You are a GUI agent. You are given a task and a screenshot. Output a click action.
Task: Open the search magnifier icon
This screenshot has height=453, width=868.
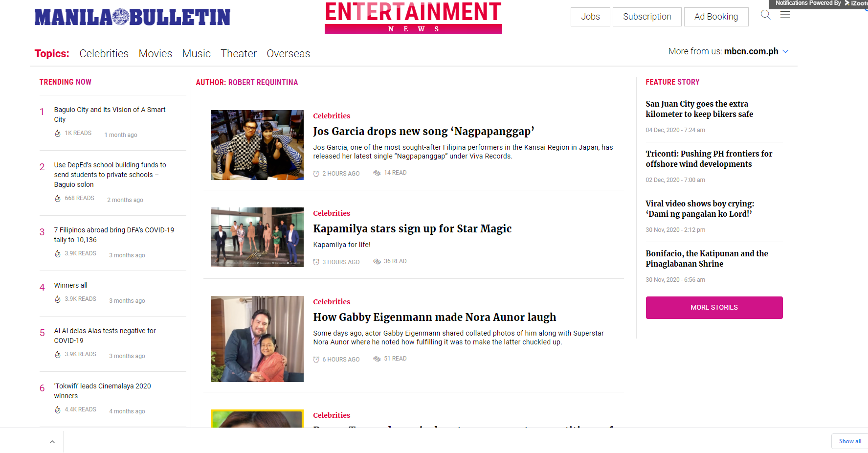coord(765,15)
